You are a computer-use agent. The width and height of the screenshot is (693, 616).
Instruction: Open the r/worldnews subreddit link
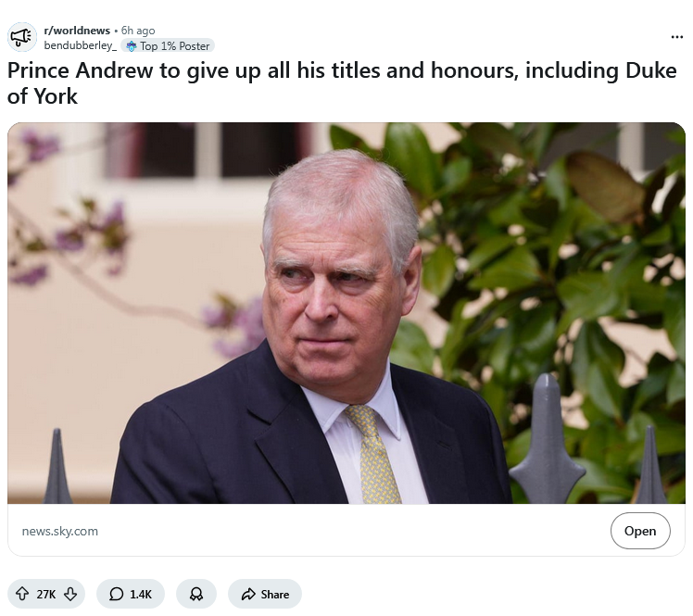(x=77, y=30)
